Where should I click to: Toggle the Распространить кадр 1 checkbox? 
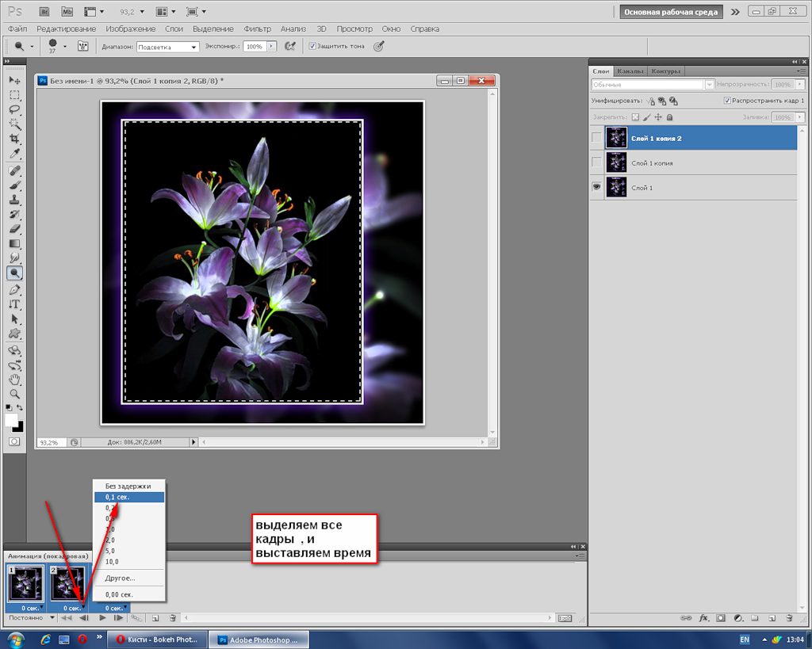coord(727,101)
